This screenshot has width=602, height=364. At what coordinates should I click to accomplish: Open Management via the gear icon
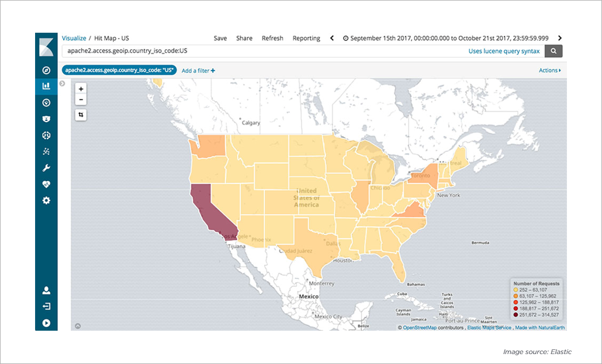[x=46, y=200]
